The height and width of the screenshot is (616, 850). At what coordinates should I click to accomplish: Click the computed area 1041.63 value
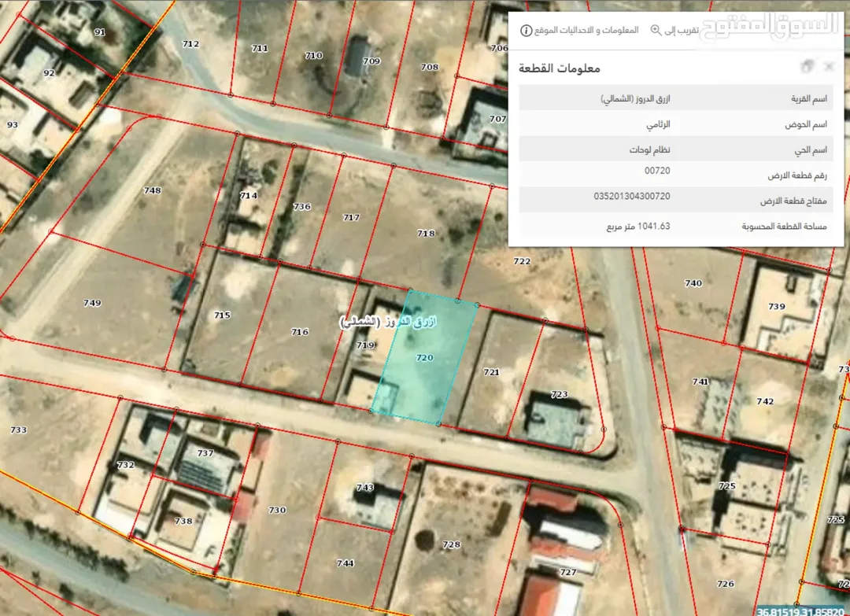click(638, 226)
